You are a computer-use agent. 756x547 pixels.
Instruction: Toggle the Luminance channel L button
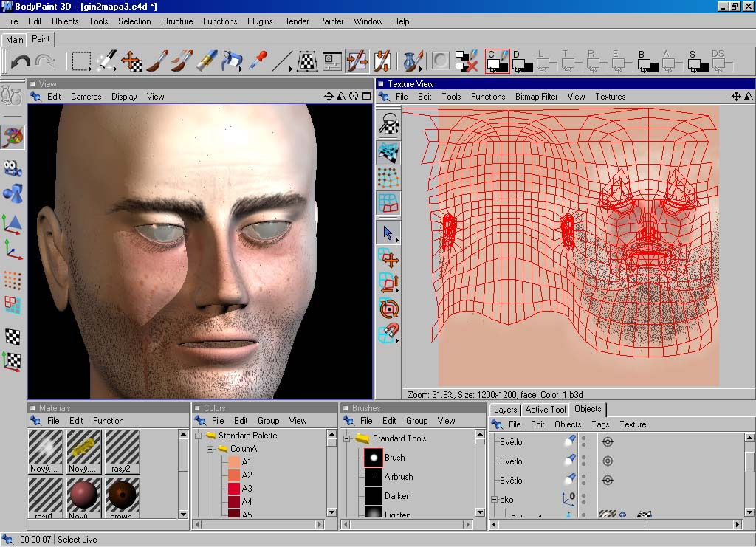click(x=546, y=62)
